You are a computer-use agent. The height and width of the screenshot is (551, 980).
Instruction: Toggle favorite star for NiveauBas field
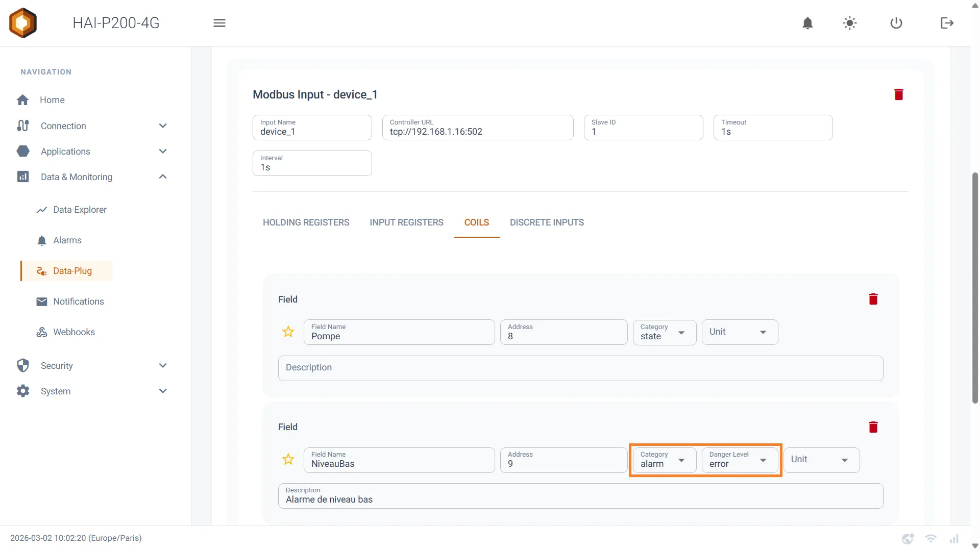tap(288, 460)
